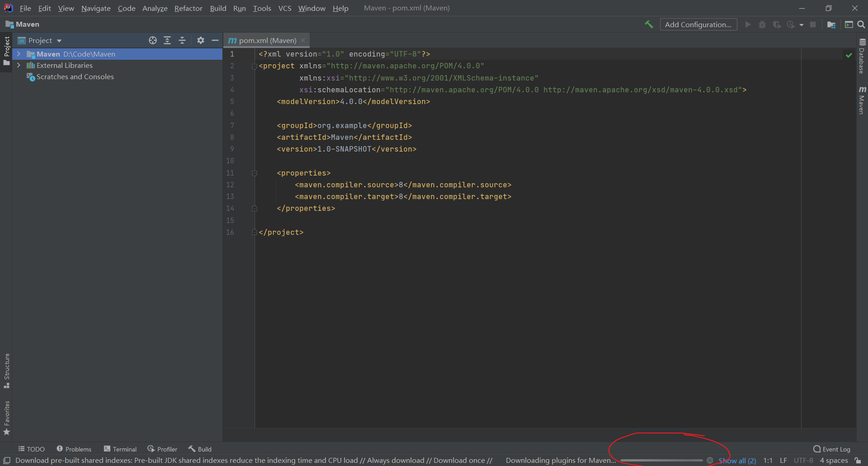Open the Problems tool window
This screenshot has width=868, height=466.
74,449
